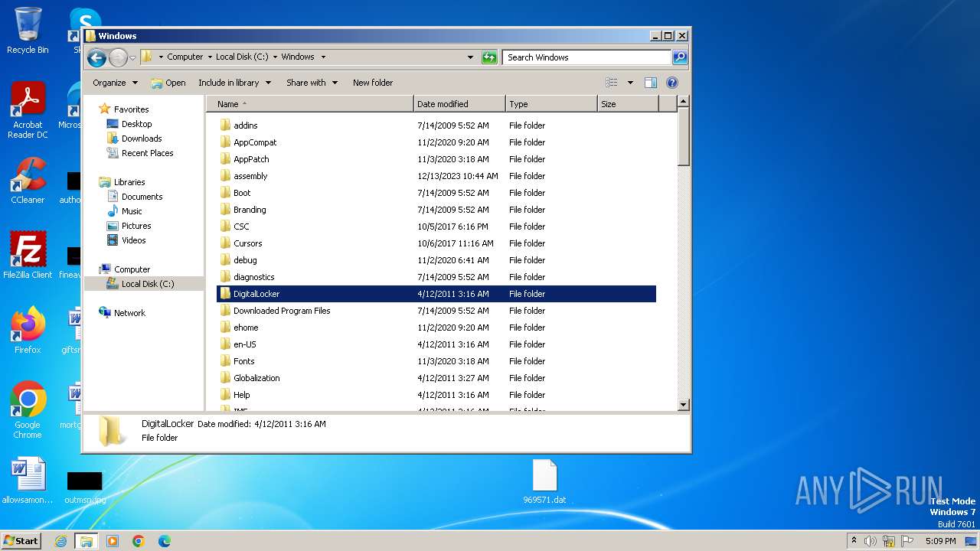Expand the Computer breadcrumb arrow
980x551 pixels.
point(210,57)
